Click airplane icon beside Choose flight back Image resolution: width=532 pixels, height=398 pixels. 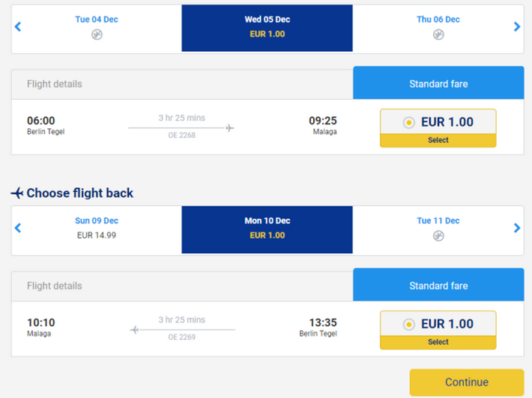(x=17, y=193)
